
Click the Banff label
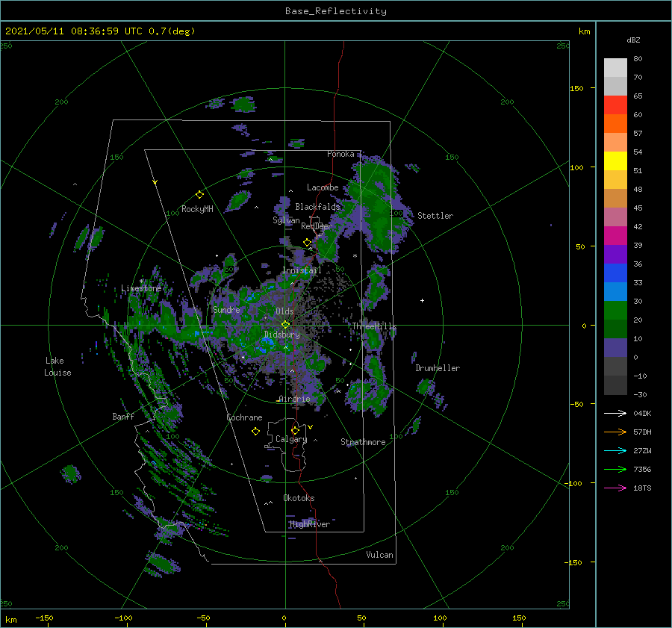point(123,416)
